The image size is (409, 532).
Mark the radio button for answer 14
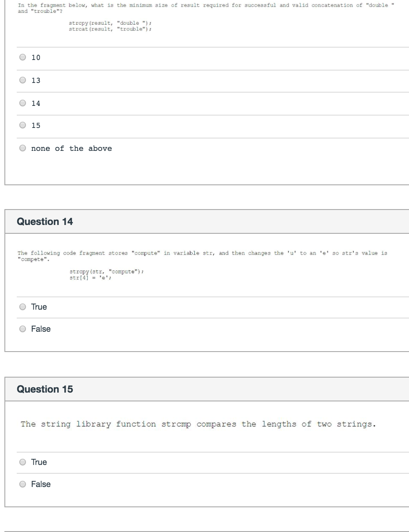22,103
